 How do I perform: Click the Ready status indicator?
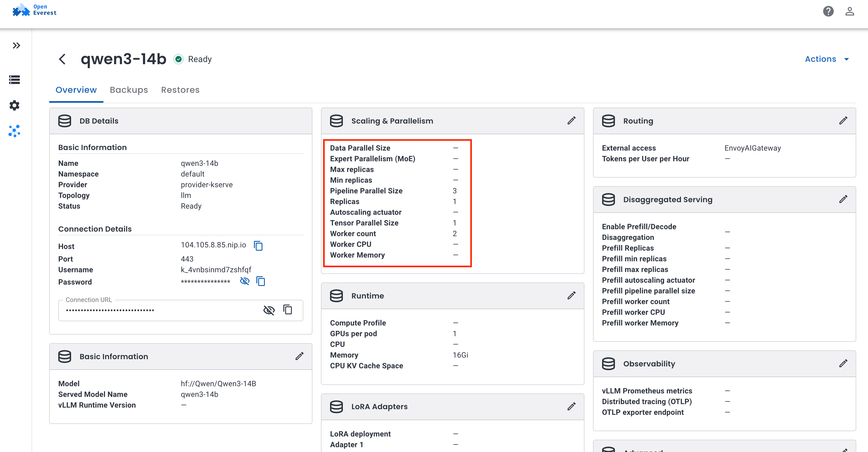[x=193, y=59]
